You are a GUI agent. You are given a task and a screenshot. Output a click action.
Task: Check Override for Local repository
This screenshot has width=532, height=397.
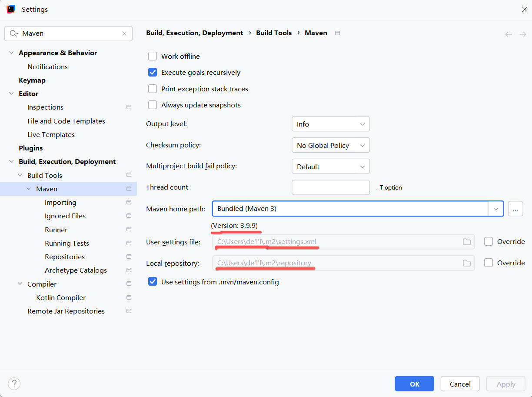(x=489, y=263)
